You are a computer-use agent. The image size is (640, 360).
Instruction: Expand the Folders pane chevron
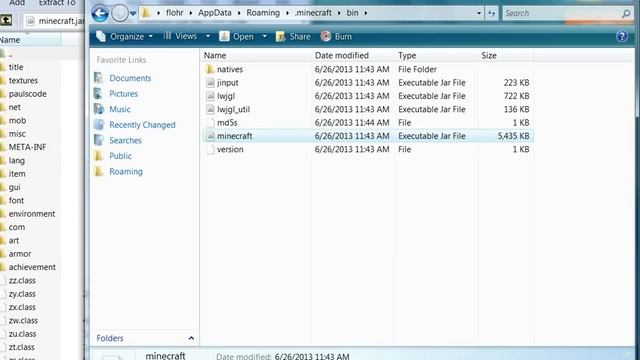click(x=191, y=338)
